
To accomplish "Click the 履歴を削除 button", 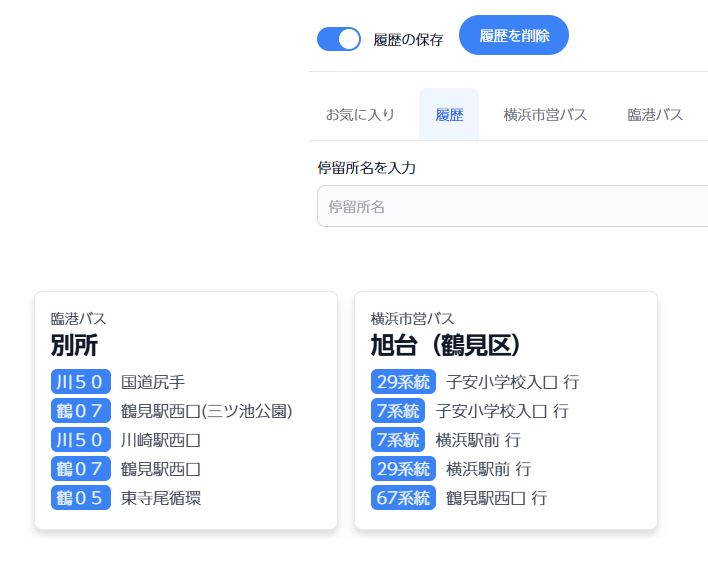I will [513, 35].
